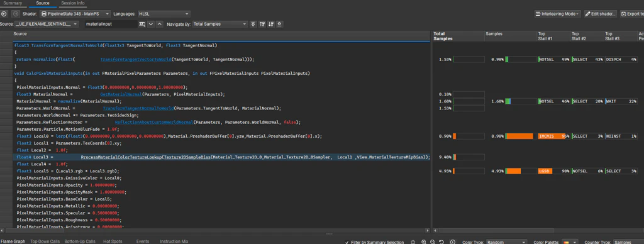Open the Instruction Mix tab
The width and height of the screenshot is (644, 244).
(174, 241)
